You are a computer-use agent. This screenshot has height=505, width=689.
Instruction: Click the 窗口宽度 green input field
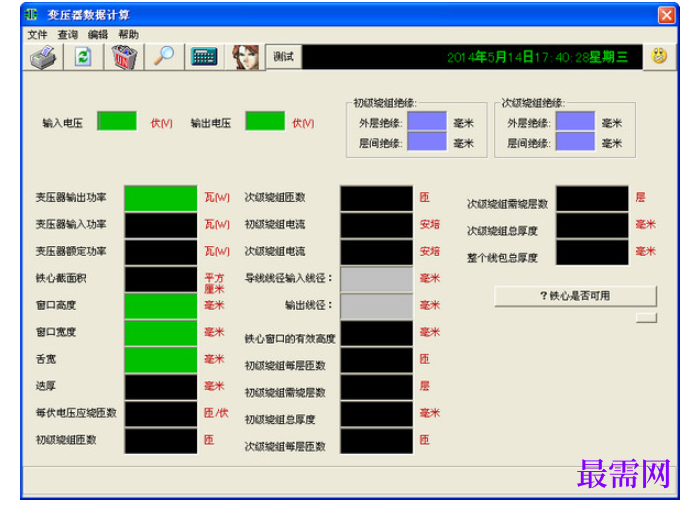pos(161,333)
